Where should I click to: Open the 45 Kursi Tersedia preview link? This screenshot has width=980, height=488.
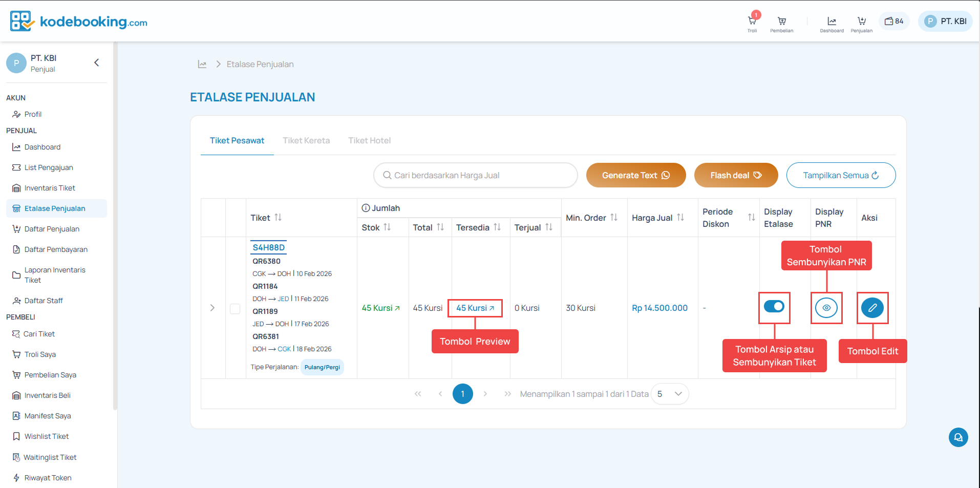475,308
